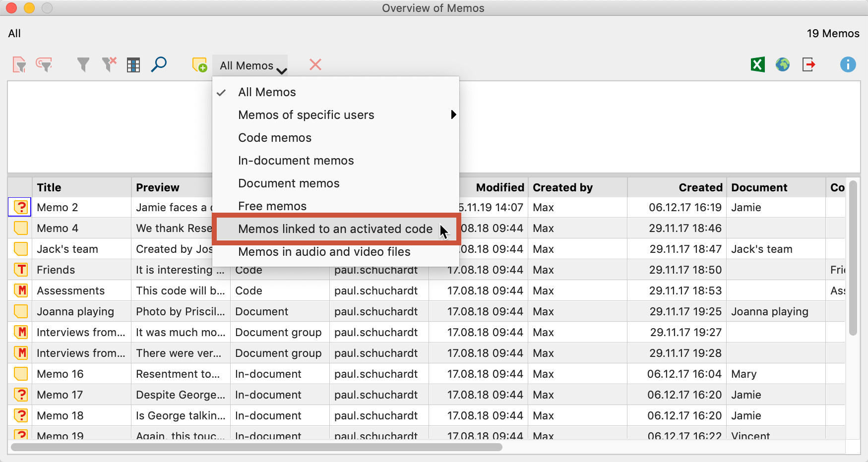The height and width of the screenshot is (462, 868).
Task: Click the Photo by Priscil... preview cell
Action: tap(181, 311)
